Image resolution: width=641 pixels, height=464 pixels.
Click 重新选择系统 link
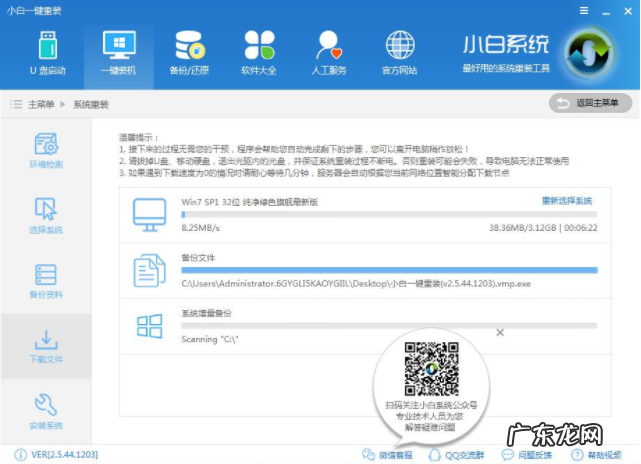pos(567,201)
